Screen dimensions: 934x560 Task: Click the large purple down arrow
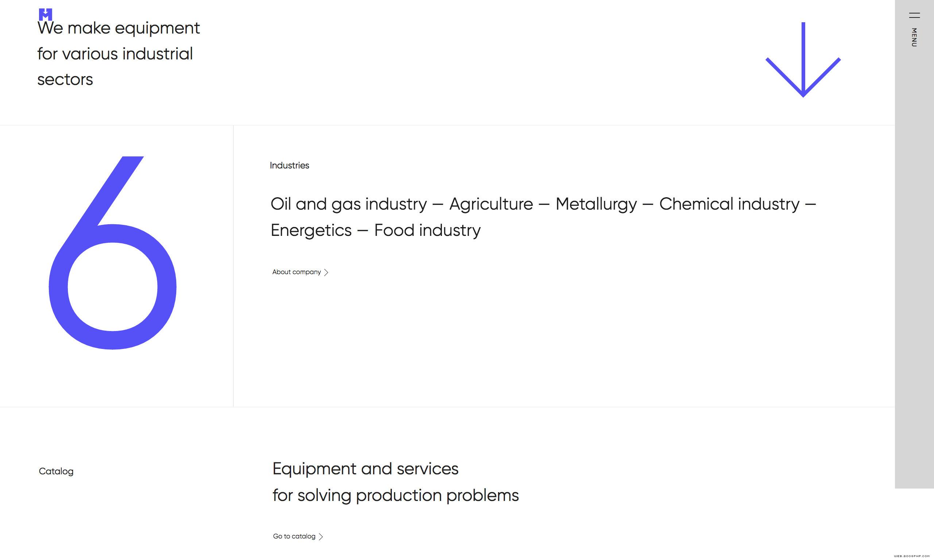(x=803, y=60)
